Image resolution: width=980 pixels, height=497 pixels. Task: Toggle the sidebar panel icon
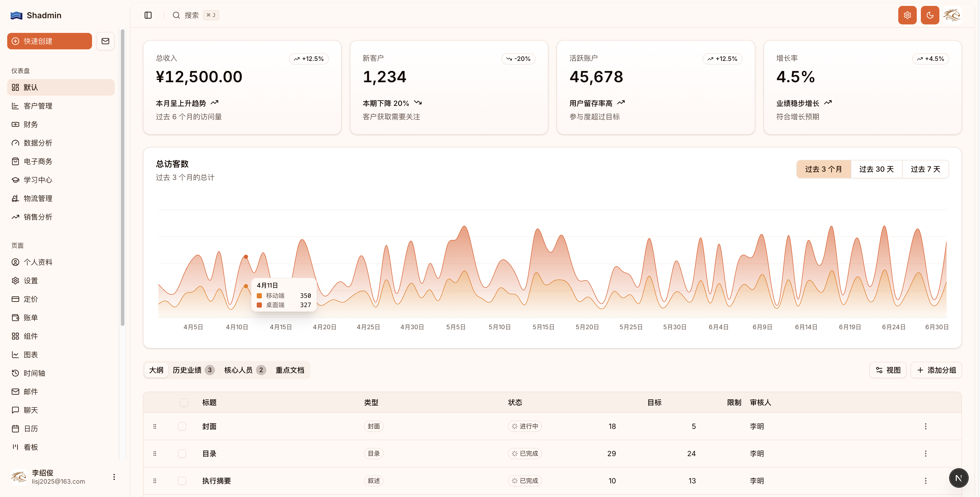click(x=148, y=15)
